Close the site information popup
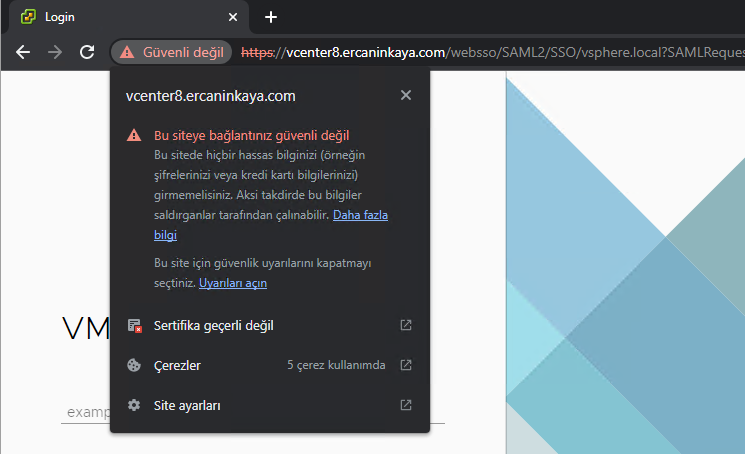 tap(405, 95)
